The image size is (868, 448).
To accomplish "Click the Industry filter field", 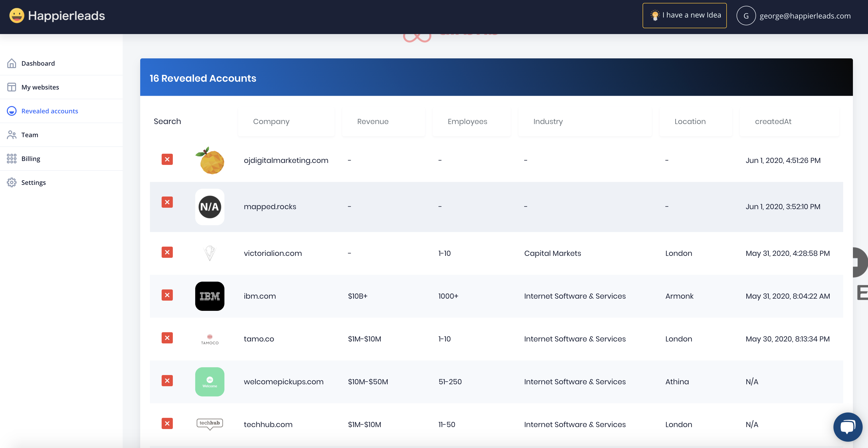I will point(585,122).
